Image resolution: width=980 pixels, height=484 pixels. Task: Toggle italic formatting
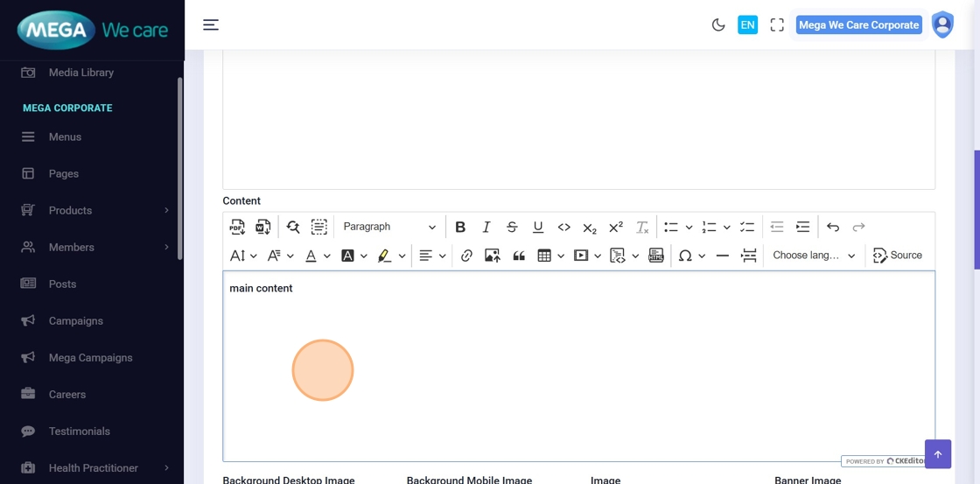point(486,228)
